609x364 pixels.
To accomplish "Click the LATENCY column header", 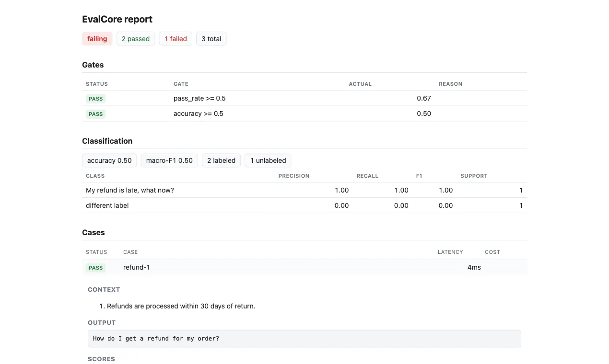I will coord(450,252).
